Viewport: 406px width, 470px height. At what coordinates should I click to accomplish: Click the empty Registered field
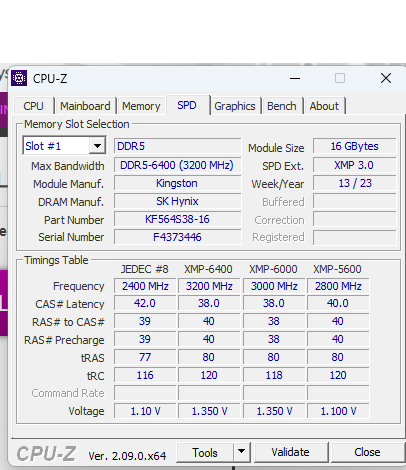[x=355, y=237]
